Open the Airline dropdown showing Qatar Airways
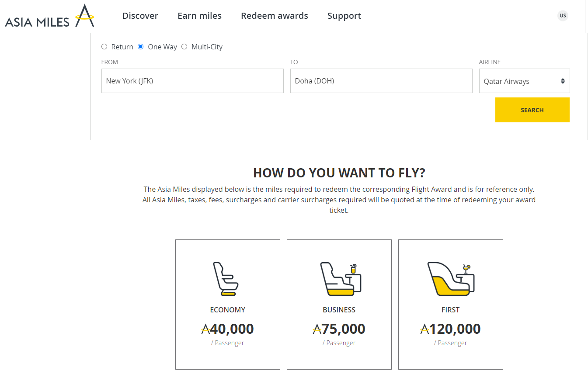This screenshot has width=588, height=374. tap(524, 81)
